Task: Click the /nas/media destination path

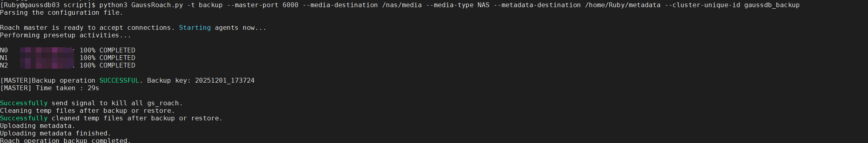Action: (402, 5)
